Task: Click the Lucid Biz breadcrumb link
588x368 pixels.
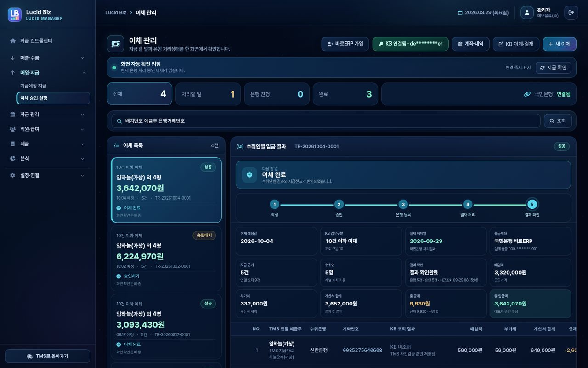Action: (x=116, y=13)
